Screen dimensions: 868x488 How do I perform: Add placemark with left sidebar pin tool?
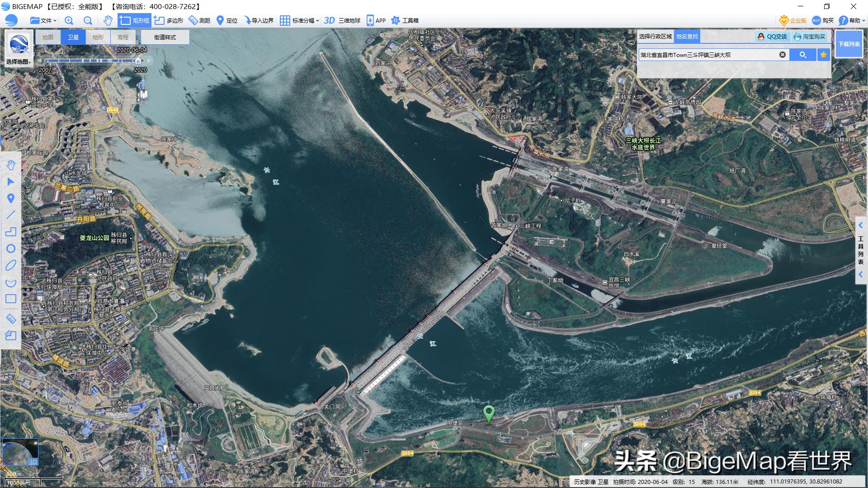click(11, 198)
